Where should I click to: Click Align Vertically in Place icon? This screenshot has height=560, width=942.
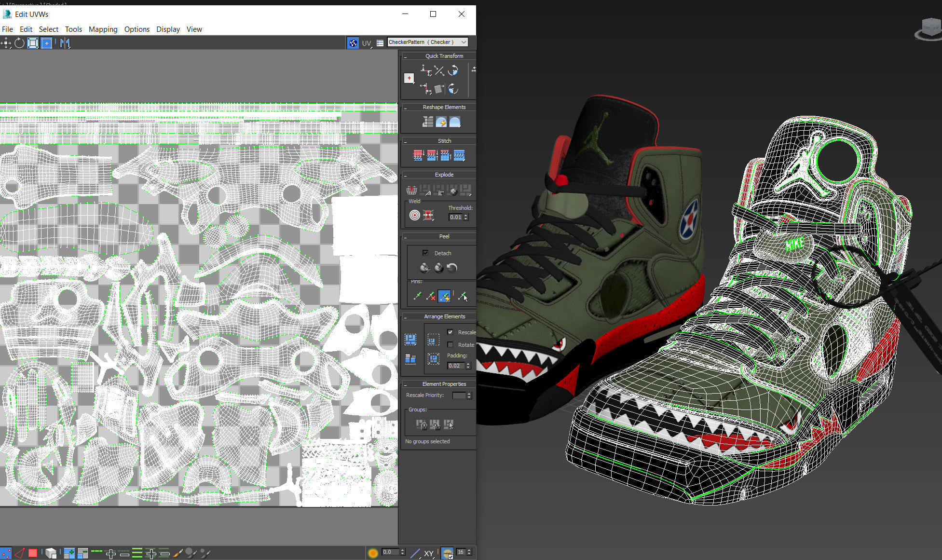(x=425, y=89)
